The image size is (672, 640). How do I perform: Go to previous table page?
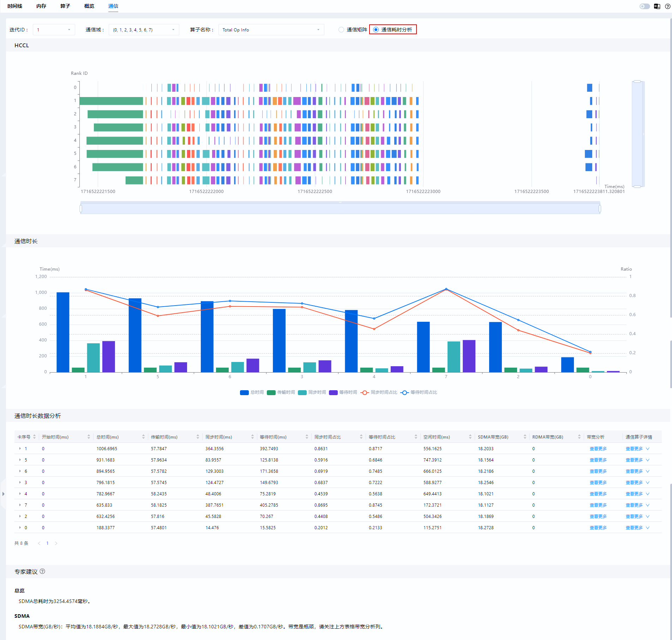coord(39,543)
